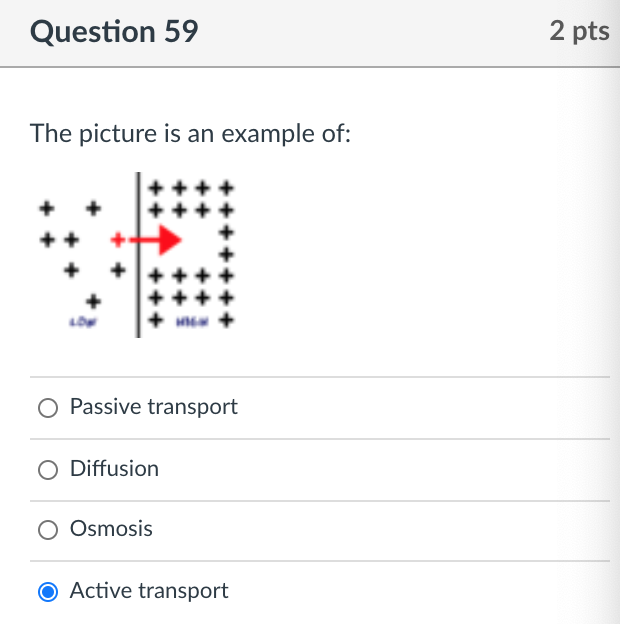Image resolution: width=620 pixels, height=624 pixels.
Task: Click the red arrow in the diagram
Action: click(158, 240)
